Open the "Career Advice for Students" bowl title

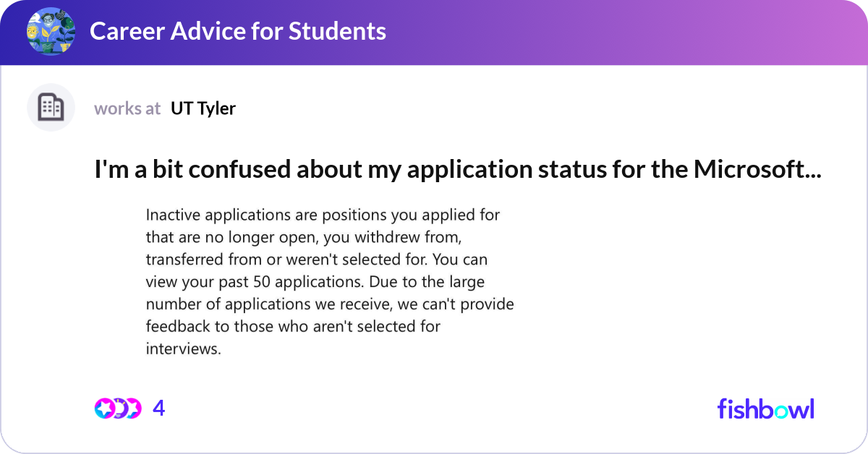click(237, 31)
